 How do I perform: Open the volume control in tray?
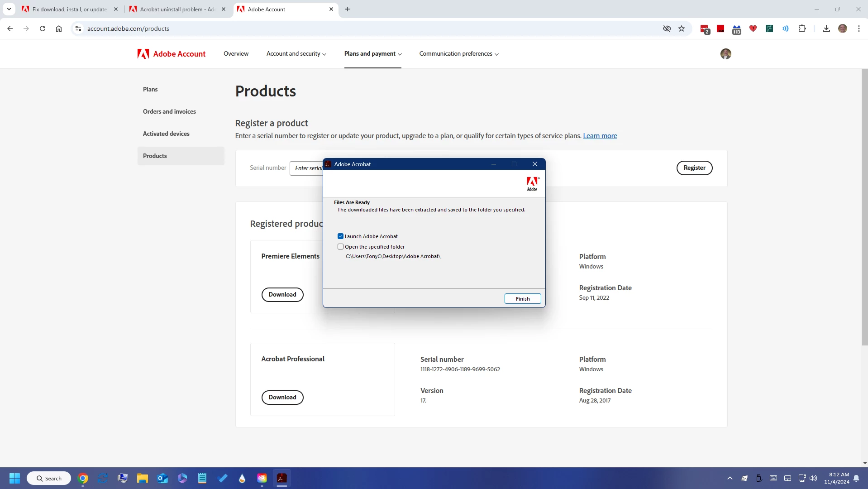pos(813,478)
